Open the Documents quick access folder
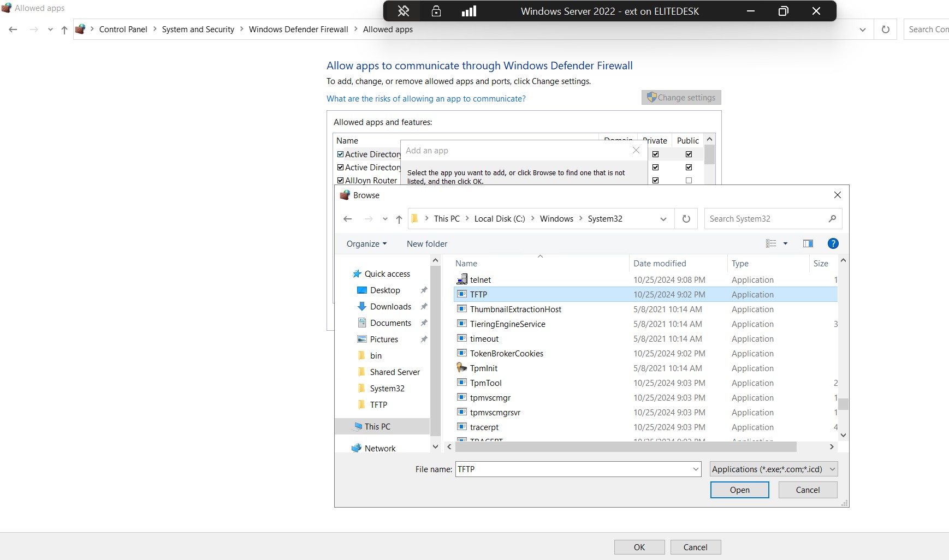 (x=390, y=323)
